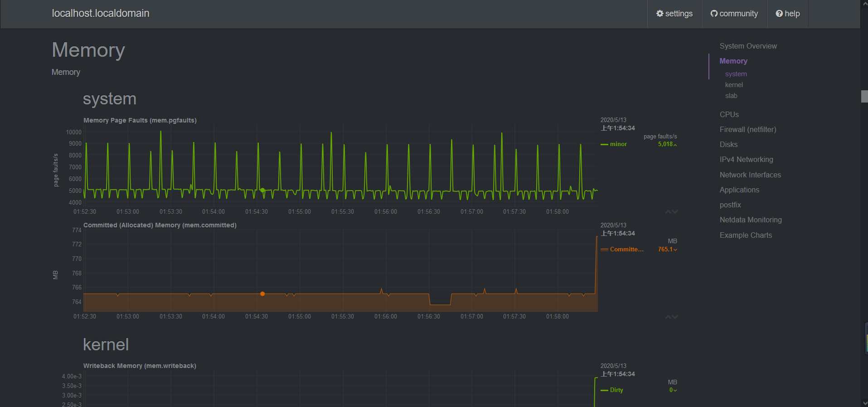Open help via the question mark icon
This screenshot has height=407, width=868.
[x=779, y=14]
